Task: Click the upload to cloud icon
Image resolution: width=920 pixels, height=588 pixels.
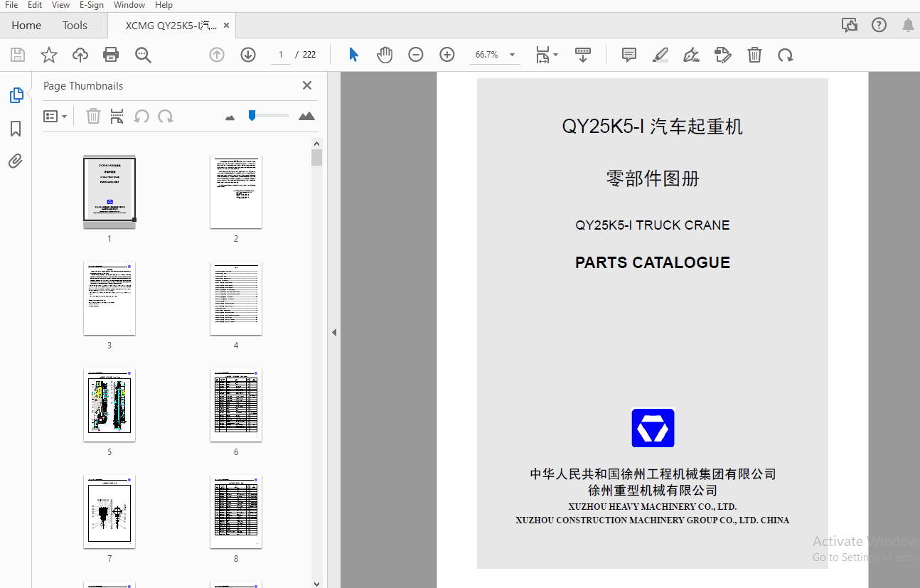Action: point(80,55)
